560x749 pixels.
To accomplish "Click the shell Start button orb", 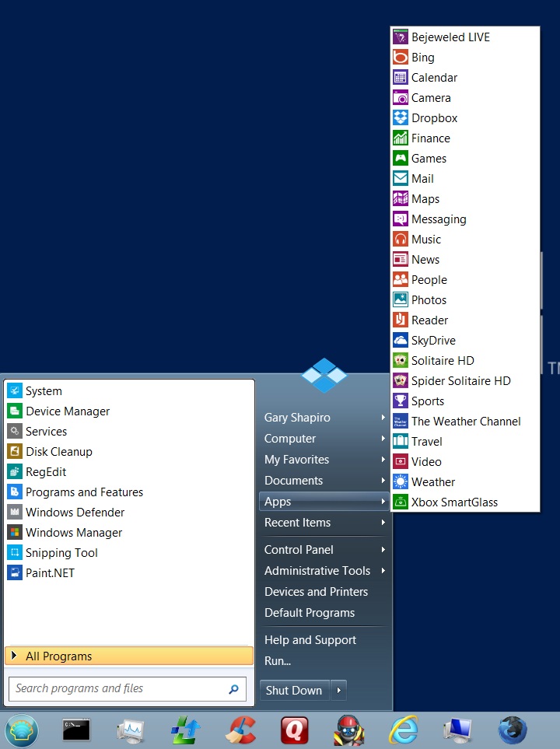I will point(22,730).
